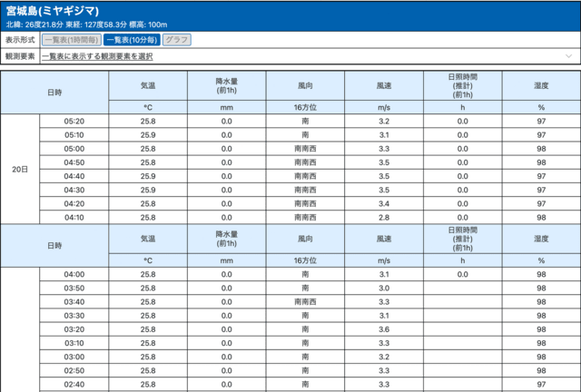Select the 一覧表(10分毎) view button
Screen dimensions: 581x392
[132, 40]
